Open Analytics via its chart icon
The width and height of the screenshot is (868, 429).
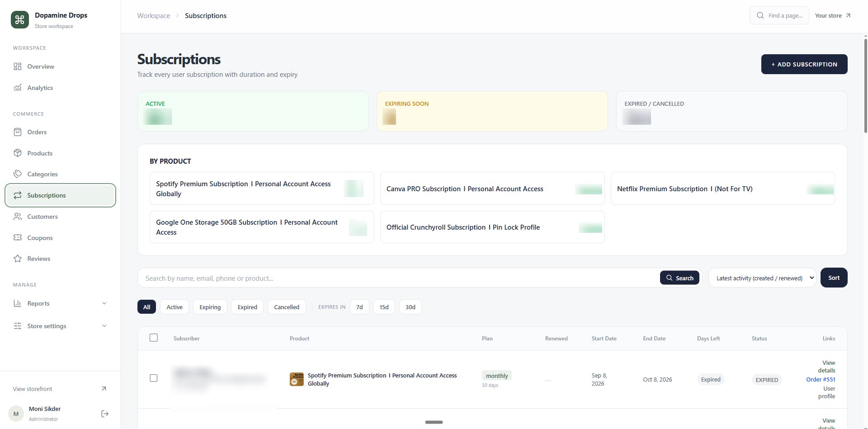pos(18,88)
